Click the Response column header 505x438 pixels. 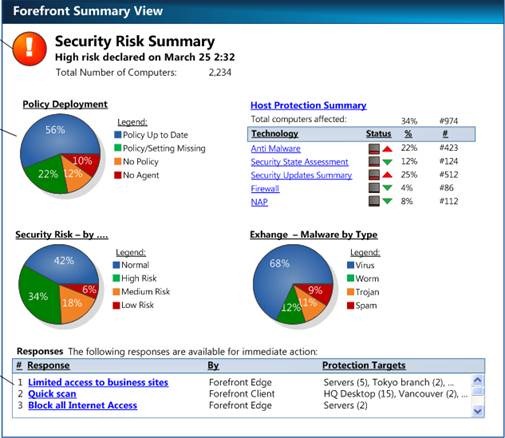click(48, 366)
